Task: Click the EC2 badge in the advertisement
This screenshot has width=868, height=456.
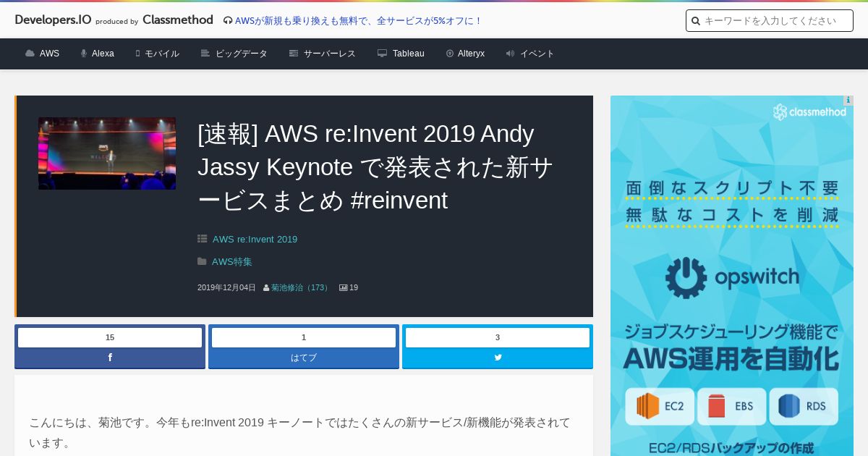Action: 660,407
